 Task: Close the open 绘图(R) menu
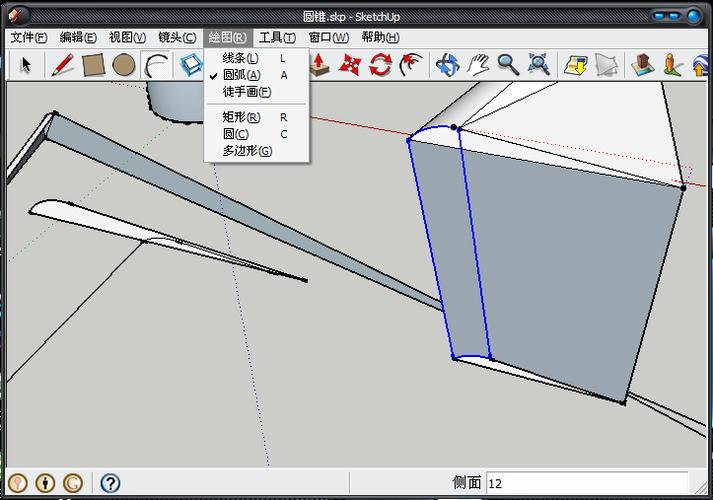click(227, 37)
